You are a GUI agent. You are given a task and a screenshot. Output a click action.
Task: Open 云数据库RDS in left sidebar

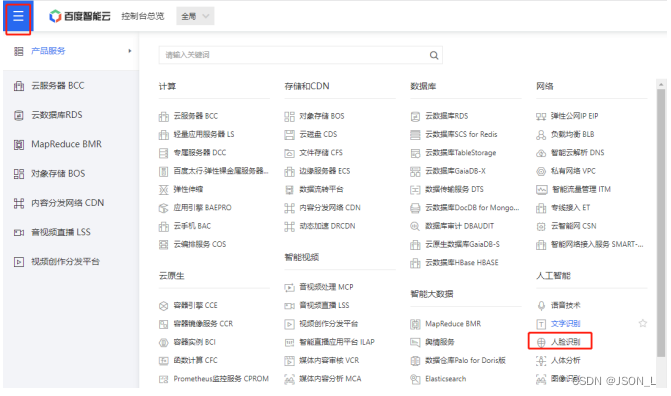click(x=57, y=115)
